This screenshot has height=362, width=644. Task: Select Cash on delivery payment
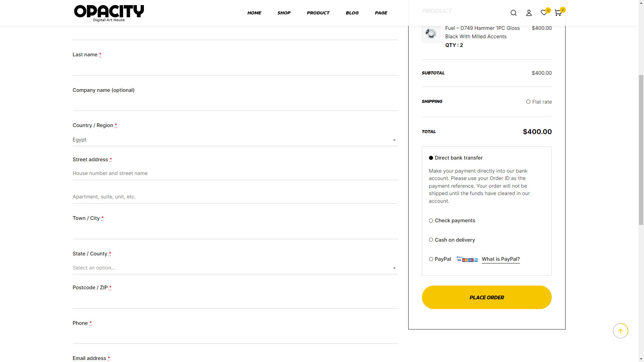point(431,240)
